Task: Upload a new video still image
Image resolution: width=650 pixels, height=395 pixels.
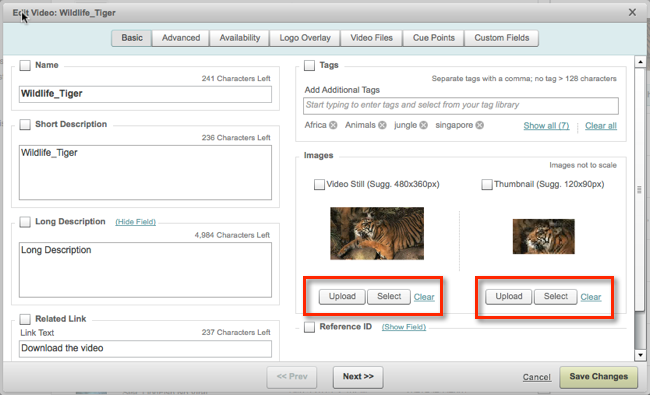Action: [x=342, y=297]
